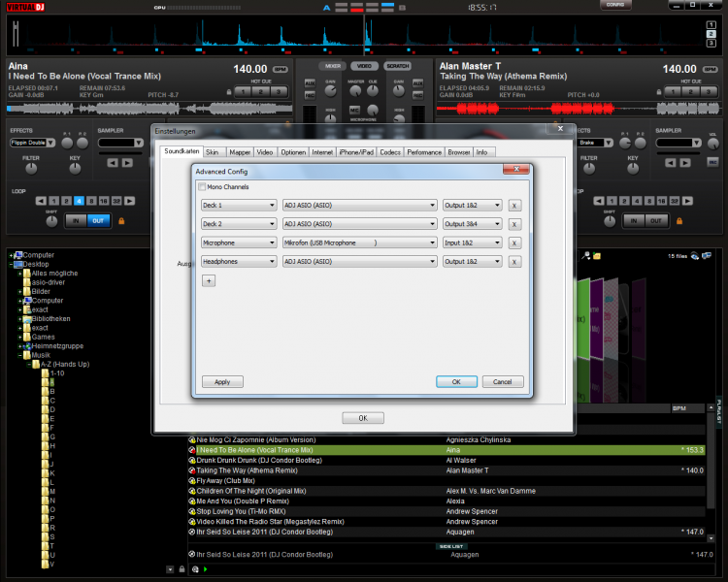728x582 pixels.
Task: Click left deck waveform overview
Action: [149, 109]
